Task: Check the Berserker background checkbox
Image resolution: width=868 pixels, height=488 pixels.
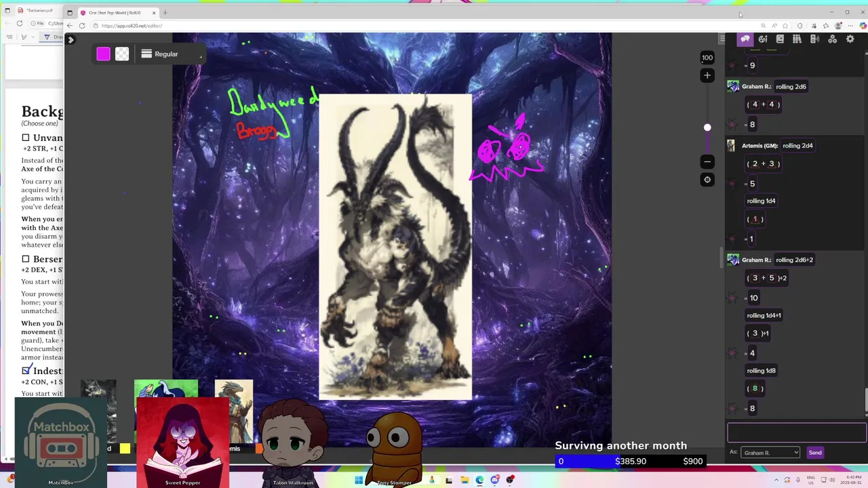Action: pyautogui.click(x=26, y=259)
